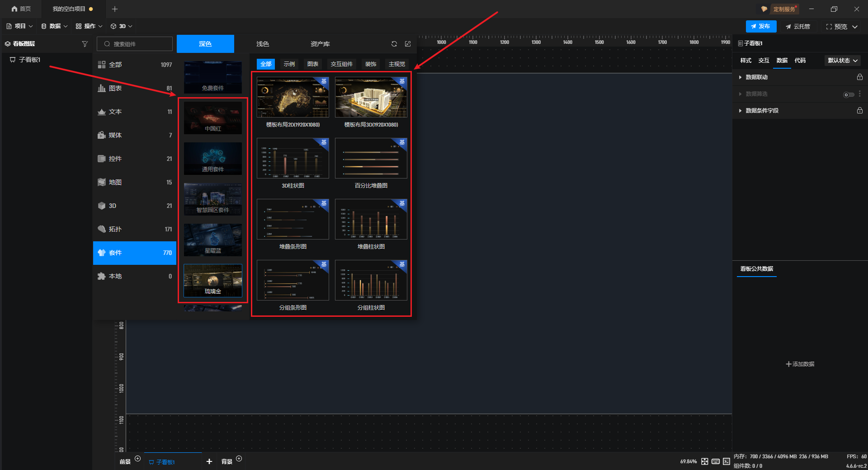The image size is (868, 470).
Task: Open the dropdown arrow next to 预览
Action: click(855, 27)
